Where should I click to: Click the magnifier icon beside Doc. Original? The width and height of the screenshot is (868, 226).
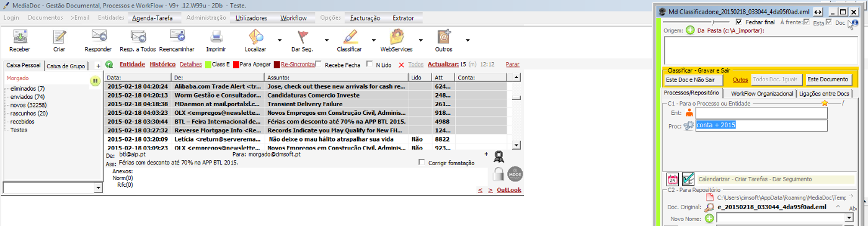709,207
